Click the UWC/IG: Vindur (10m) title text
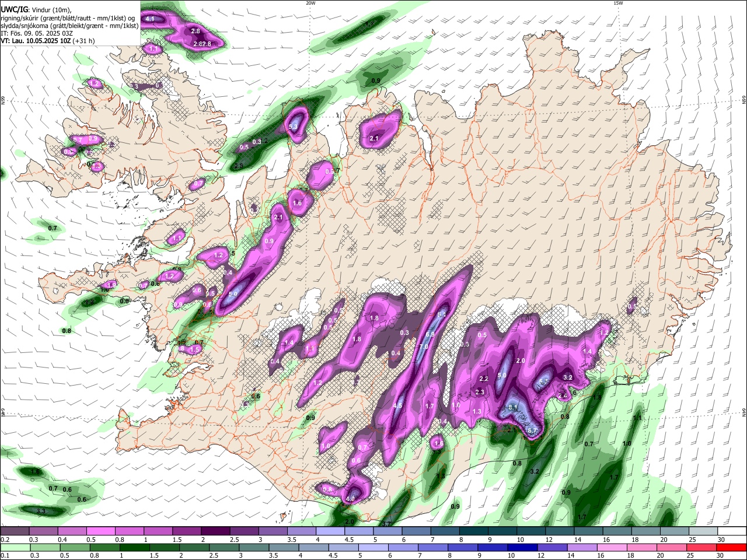 tap(36, 9)
